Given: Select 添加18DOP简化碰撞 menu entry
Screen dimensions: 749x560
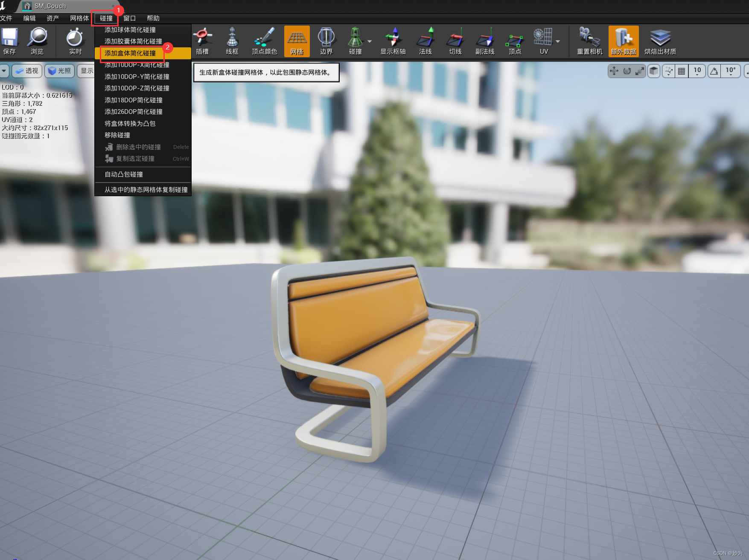Looking at the screenshot, I should (x=143, y=100).
